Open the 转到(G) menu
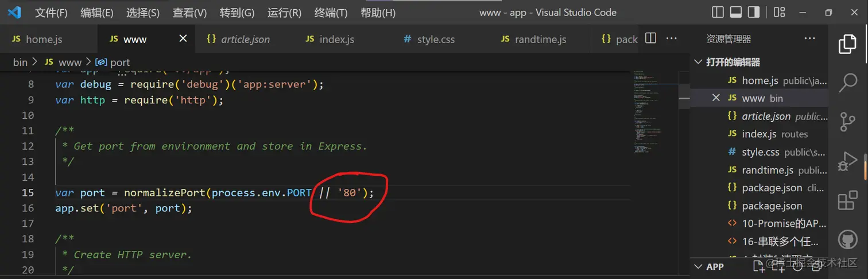Screen dimensions: 868x279 [x=237, y=13]
